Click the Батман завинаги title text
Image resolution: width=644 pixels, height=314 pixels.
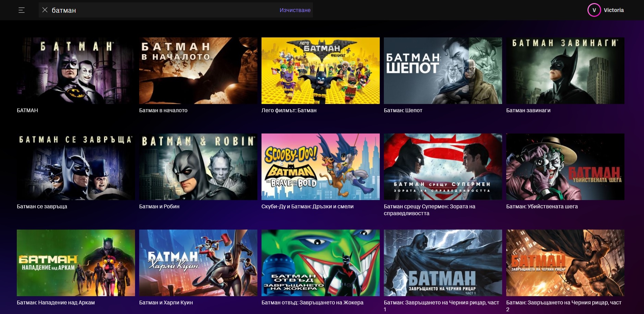pos(528,111)
